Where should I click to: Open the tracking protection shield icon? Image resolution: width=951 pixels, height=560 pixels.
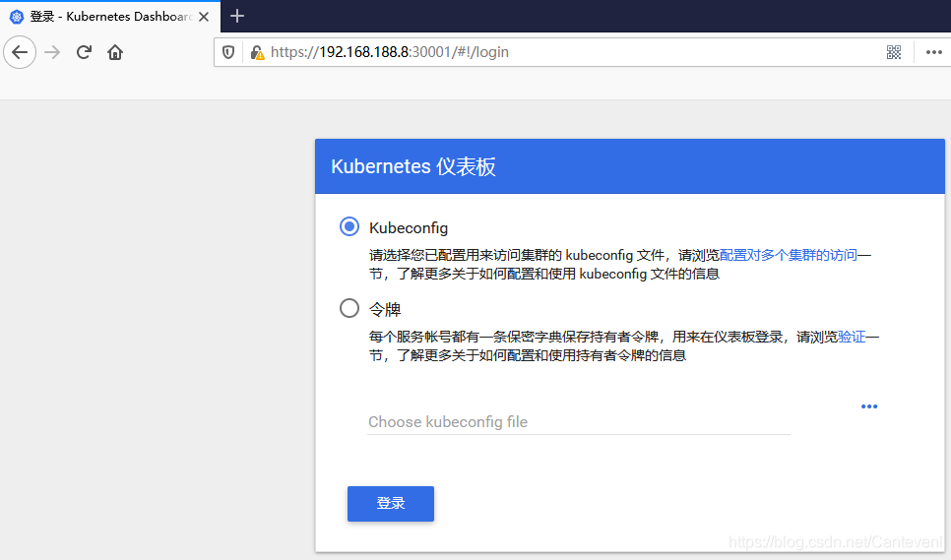(x=228, y=52)
